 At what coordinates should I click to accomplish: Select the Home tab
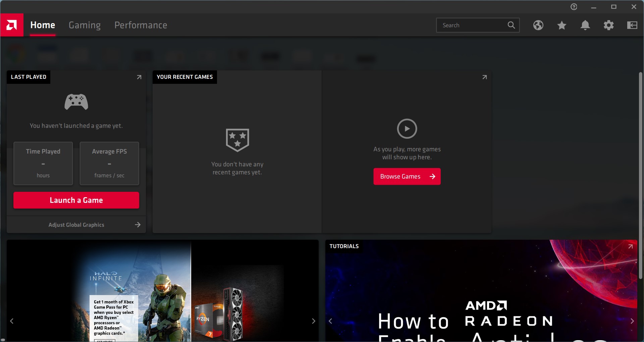42,25
